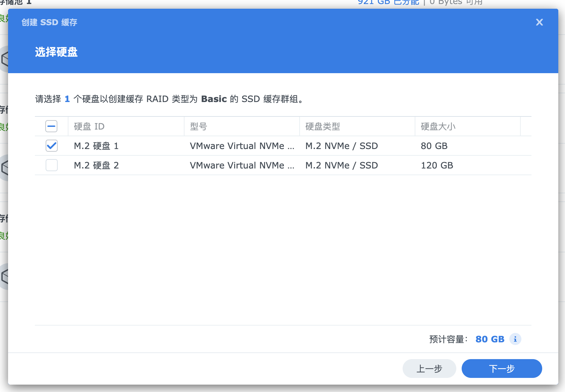Toggle the select-all checkbox in table header
This screenshot has height=392, width=565.
pyautogui.click(x=51, y=127)
